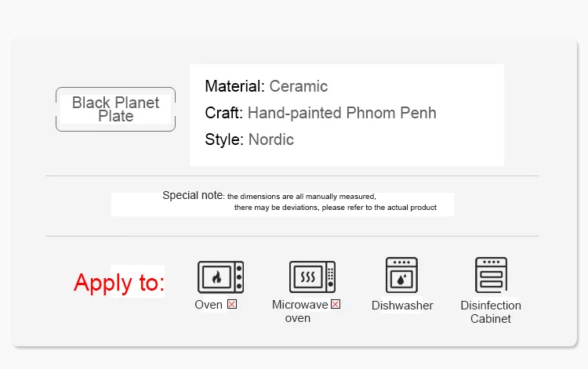Image resolution: width=588 pixels, height=369 pixels.
Task: Click the Disinfection Cabinet icon
Action: click(491, 275)
